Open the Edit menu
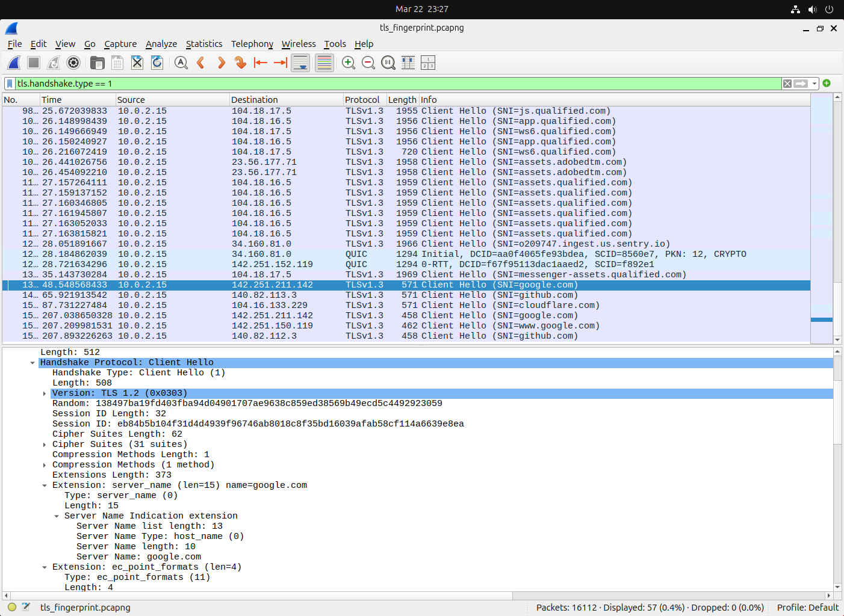The height and width of the screenshot is (616, 844). click(x=39, y=44)
